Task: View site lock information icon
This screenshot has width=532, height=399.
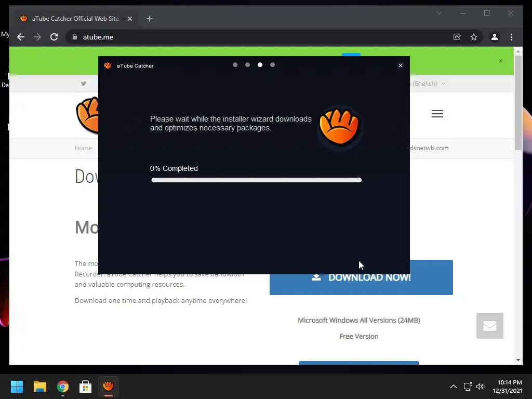Action: (x=75, y=37)
